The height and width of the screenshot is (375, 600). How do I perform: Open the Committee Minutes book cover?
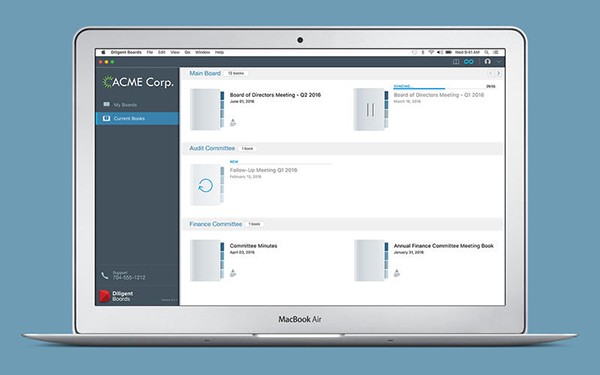point(207,261)
